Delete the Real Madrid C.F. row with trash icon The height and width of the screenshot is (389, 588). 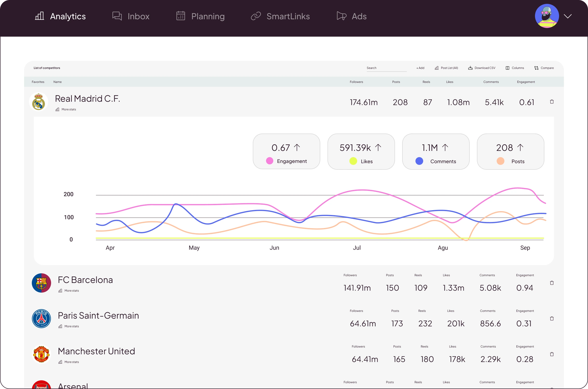pyautogui.click(x=552, y=102)
